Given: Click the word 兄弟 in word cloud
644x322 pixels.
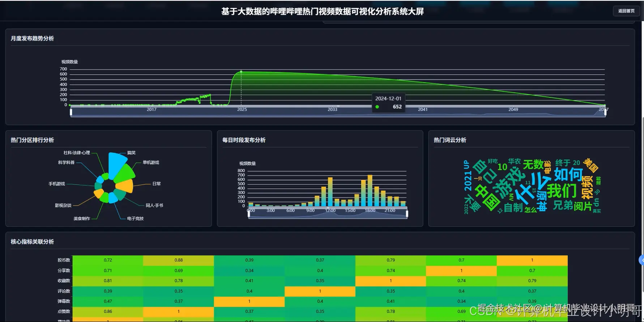Looking at the screenshot, I should tap(563, 206).
